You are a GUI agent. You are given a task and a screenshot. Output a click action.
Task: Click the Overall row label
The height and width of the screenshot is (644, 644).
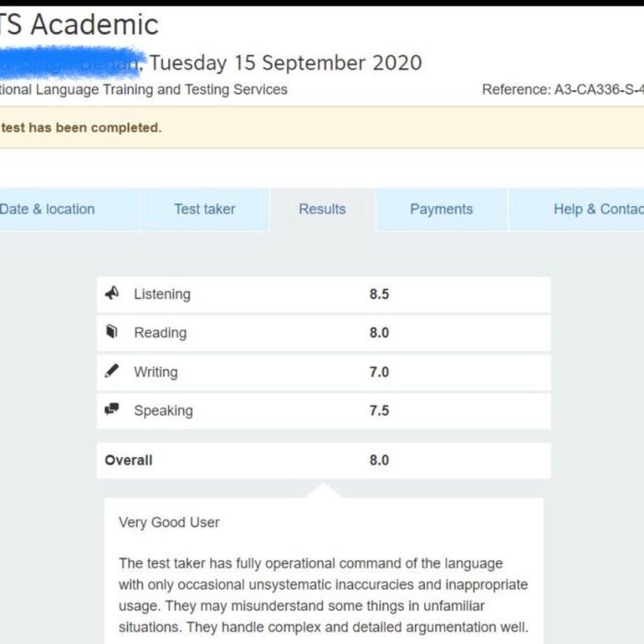tap(129, 460)
